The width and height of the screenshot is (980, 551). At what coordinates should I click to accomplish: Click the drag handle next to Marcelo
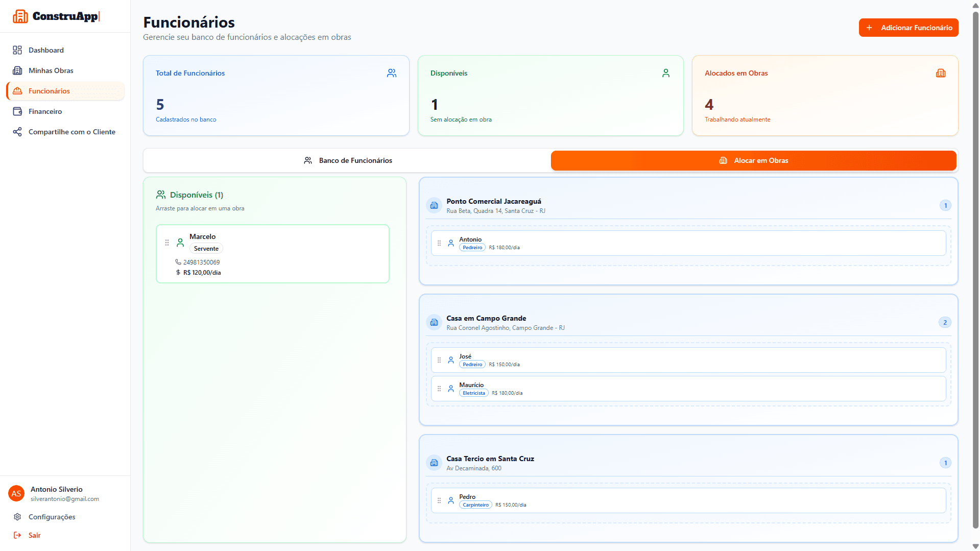pyautogui.click(x=167, y=243)
